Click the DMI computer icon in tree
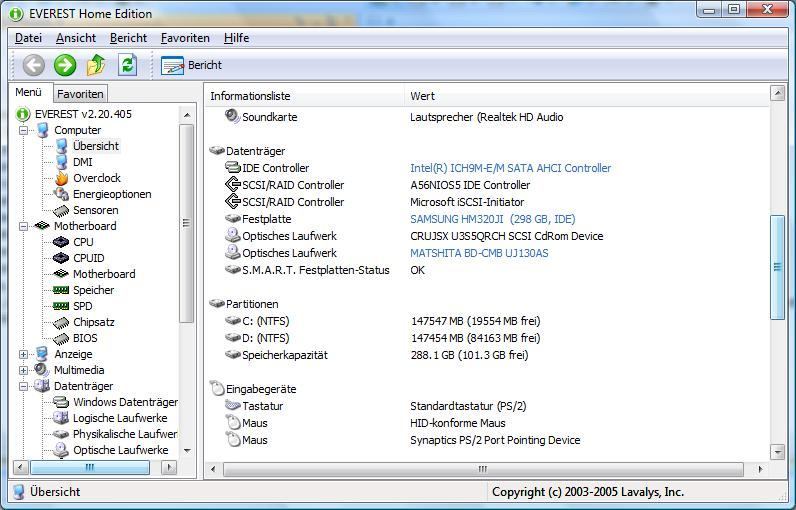Image resolution: width=796 pixels, height=510 pixels. (x=61, y=162)
